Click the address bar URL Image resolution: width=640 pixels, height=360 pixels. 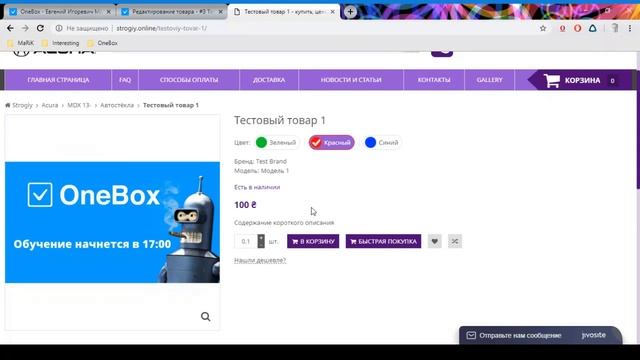coord(162,28)
